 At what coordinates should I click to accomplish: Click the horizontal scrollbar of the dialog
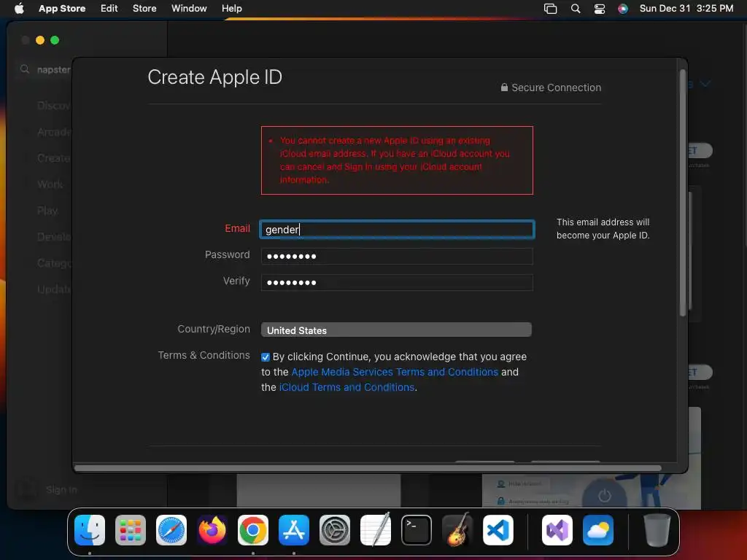point(368,468)
